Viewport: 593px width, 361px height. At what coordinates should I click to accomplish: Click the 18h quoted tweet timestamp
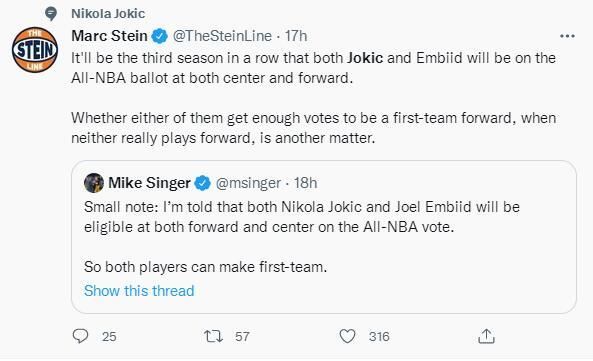click(306, 183)
